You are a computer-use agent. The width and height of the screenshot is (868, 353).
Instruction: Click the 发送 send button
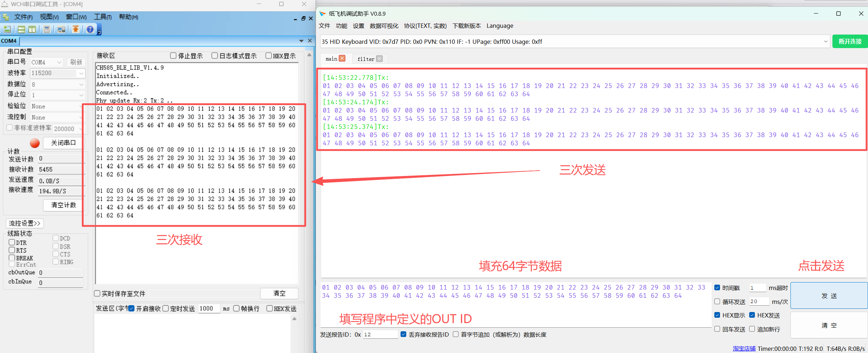tap(829, 296)
